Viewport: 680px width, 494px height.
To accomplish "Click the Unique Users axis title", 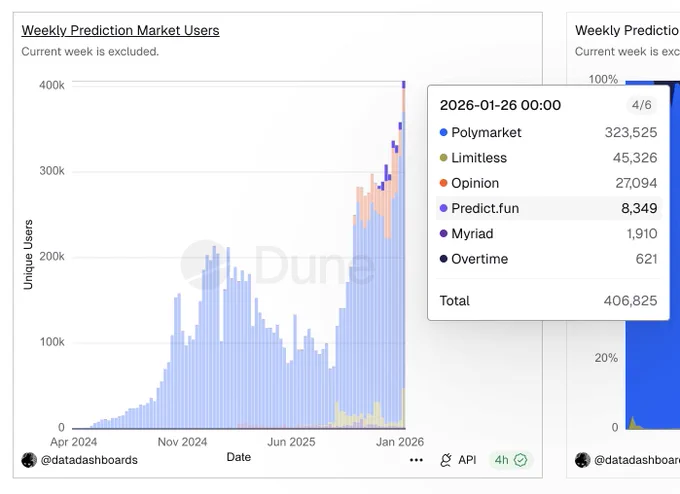I will pyautogui.click(x=28, y=255).
